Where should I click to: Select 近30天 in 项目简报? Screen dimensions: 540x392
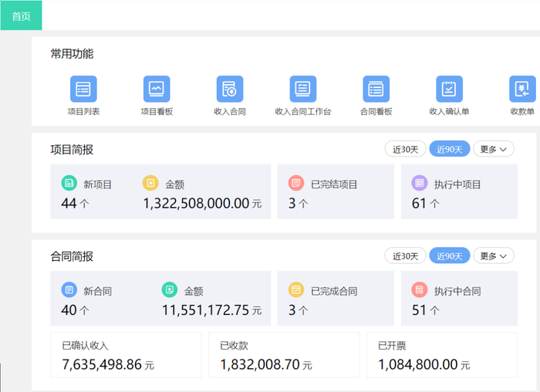coord(405,149)
